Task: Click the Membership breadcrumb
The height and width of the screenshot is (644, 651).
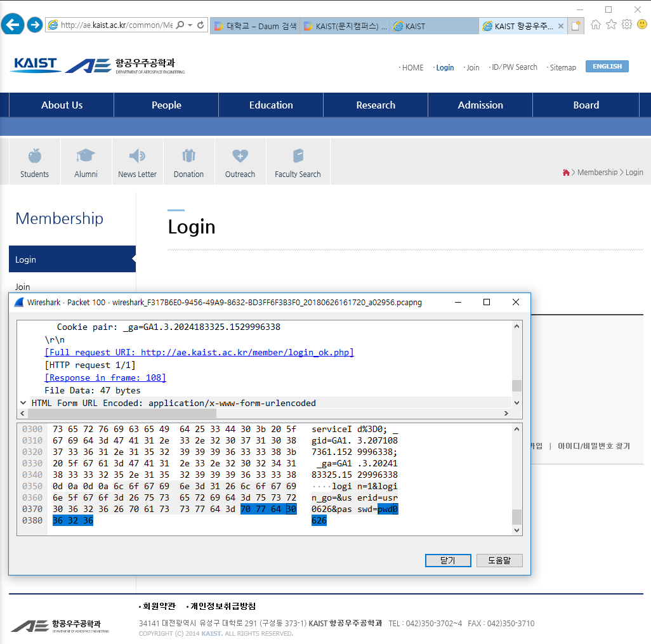Action: point(597,173)
